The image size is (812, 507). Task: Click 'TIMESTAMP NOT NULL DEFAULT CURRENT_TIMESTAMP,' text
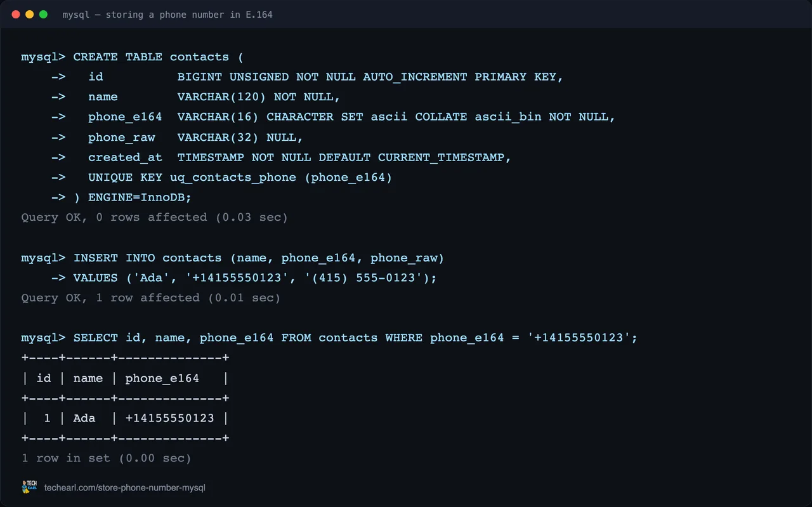(x=344, y=157)
